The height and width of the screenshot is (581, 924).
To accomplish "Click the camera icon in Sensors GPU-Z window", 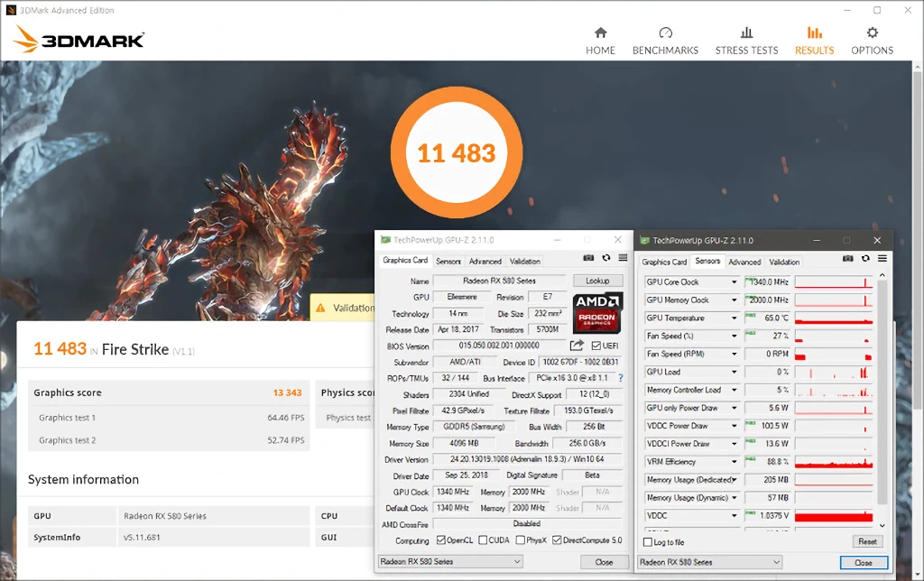I will coord(847,259).
